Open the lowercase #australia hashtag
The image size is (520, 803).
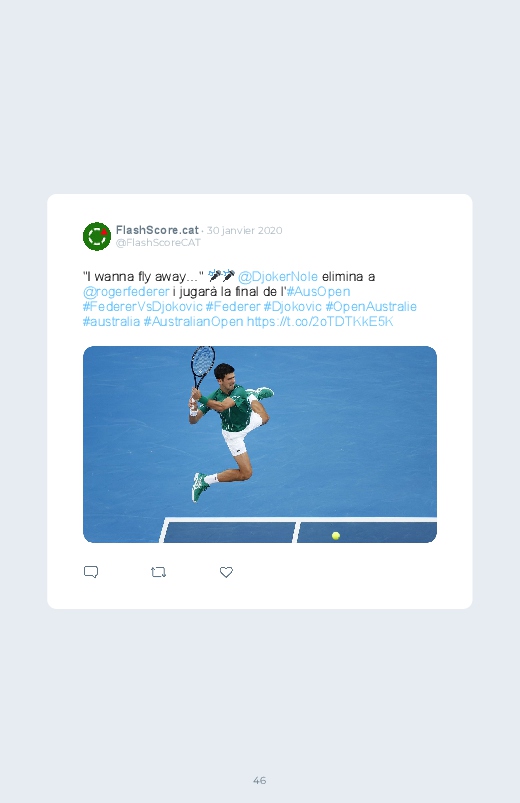tap(111, 321)
